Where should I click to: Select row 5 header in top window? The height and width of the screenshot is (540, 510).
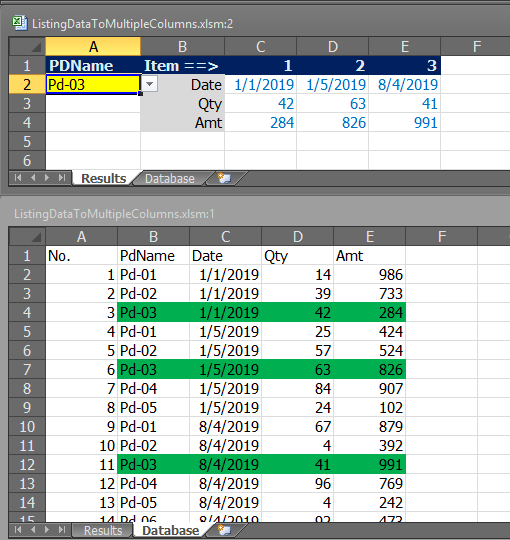coord(27,142)
